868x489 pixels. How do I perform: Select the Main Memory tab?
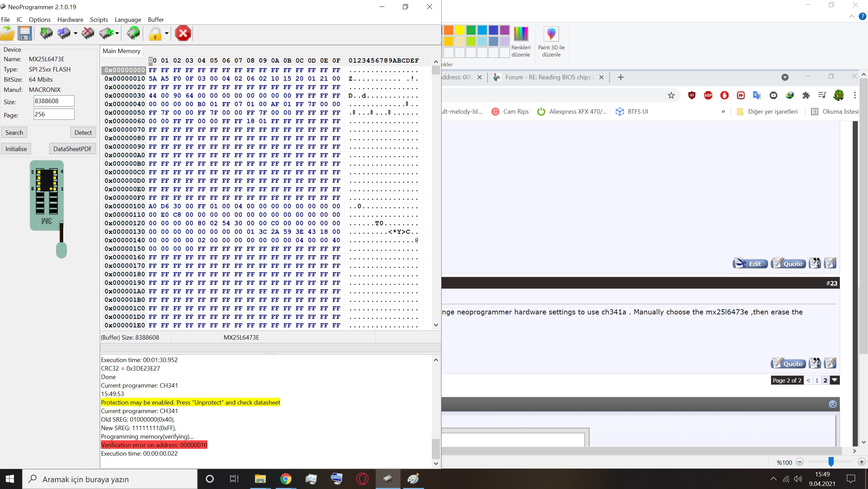[x=121, y=51]
